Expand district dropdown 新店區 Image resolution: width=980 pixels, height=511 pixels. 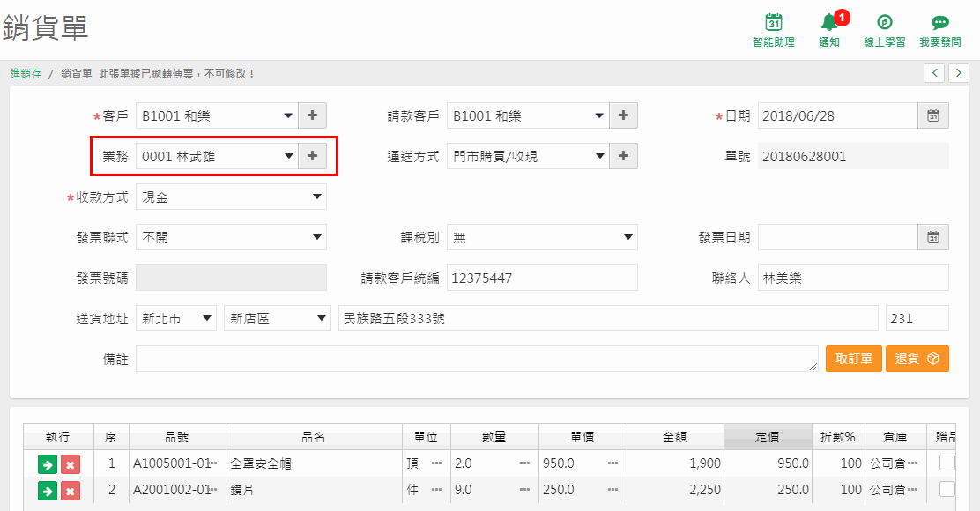pos(278,319)
